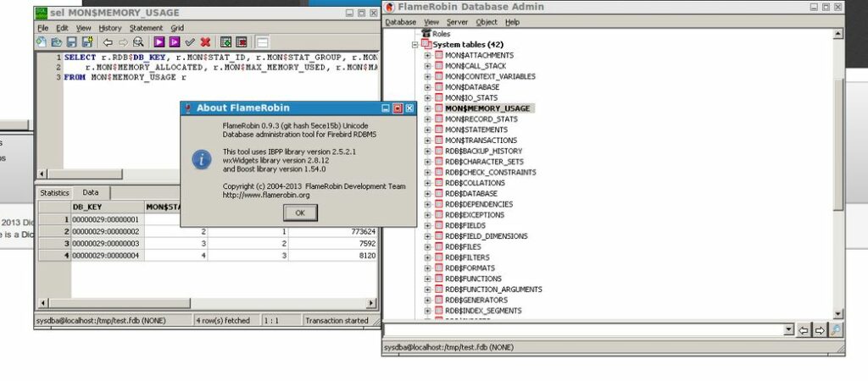Select cell 00000029:00000004

108,256
